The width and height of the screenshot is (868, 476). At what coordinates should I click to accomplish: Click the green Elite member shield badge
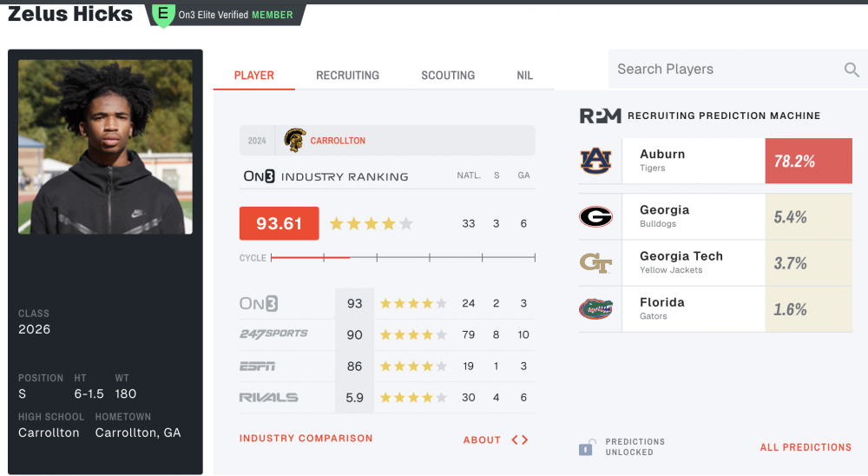[162, 14]
